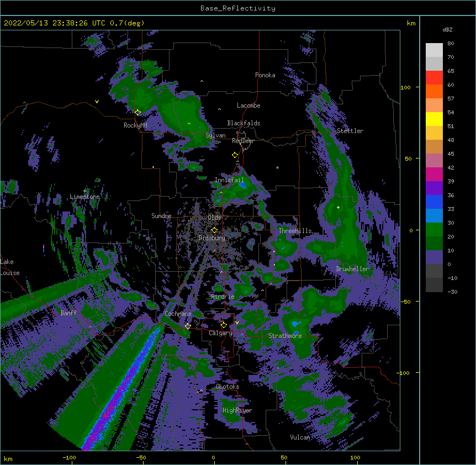Pick the white legend swatch between 80 and 70

pyautogui.click(x=434, y=50)
